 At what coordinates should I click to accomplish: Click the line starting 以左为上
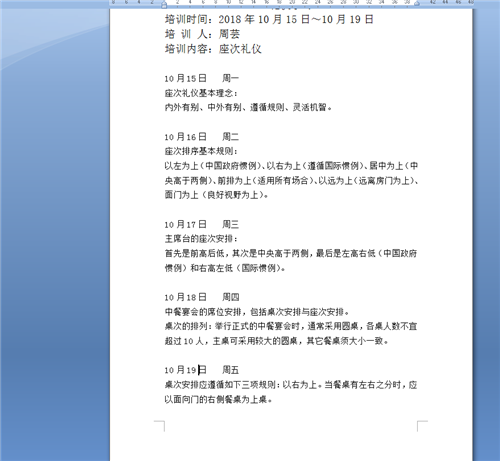pyautogui.click(x=291, y=166)
